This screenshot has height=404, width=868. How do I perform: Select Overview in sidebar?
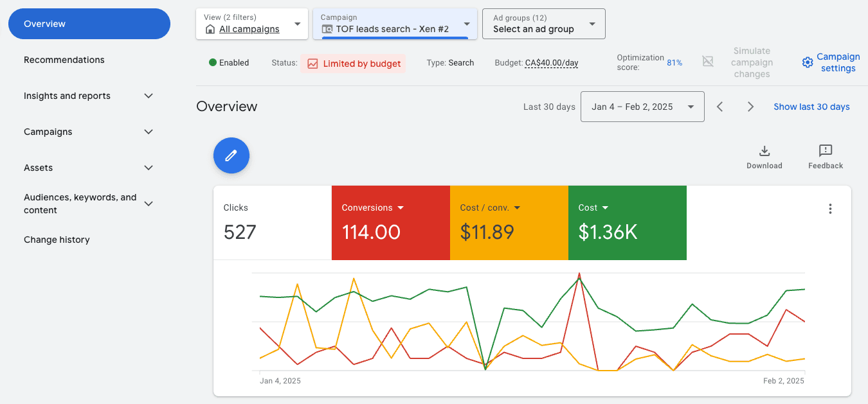(89, 24)
